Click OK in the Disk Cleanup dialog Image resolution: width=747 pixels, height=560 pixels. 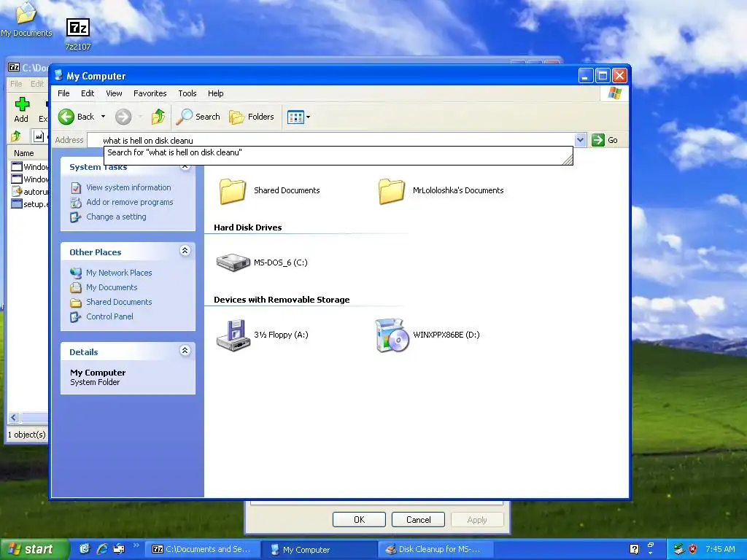coord(359,519)
